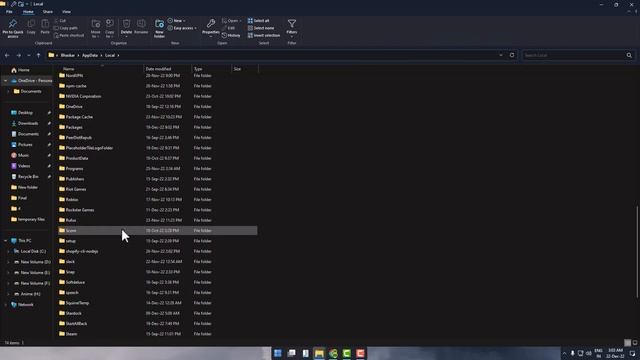
Task: Open the Easy access dropdown
Action: (x=182, y=28)
